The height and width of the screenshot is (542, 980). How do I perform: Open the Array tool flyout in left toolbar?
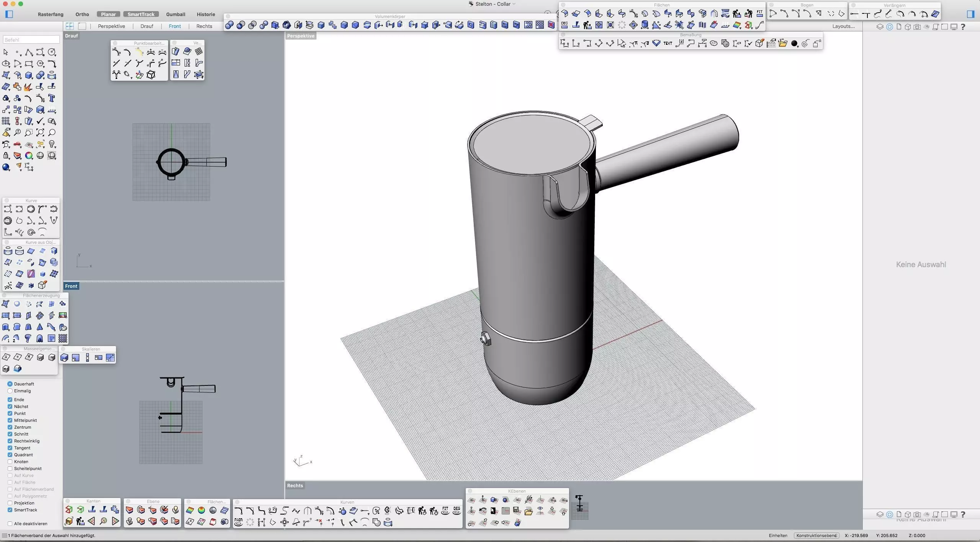coord(6,121)
